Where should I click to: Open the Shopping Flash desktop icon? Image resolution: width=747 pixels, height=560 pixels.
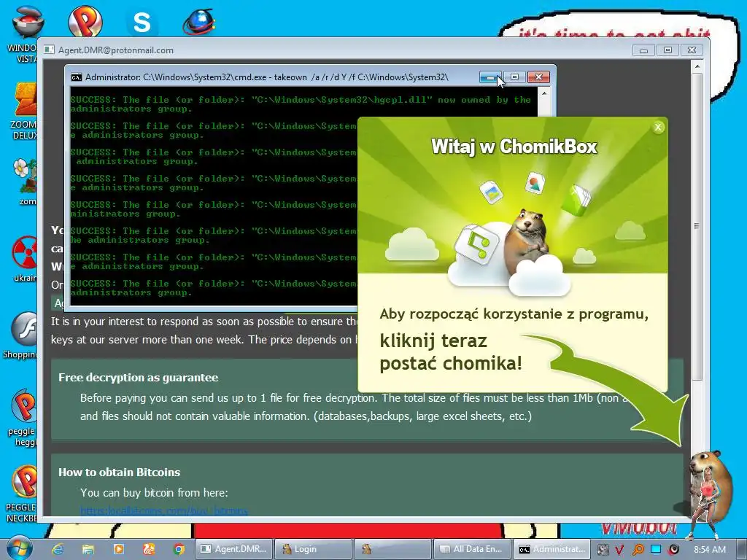pyautogui.click(x=21, y=335)
